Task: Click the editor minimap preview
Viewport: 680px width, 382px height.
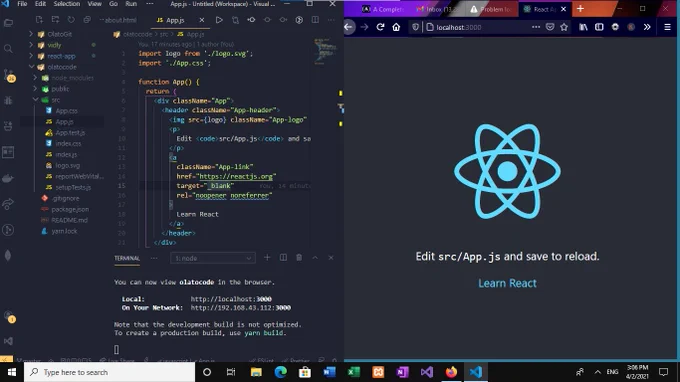Action: 325,51
